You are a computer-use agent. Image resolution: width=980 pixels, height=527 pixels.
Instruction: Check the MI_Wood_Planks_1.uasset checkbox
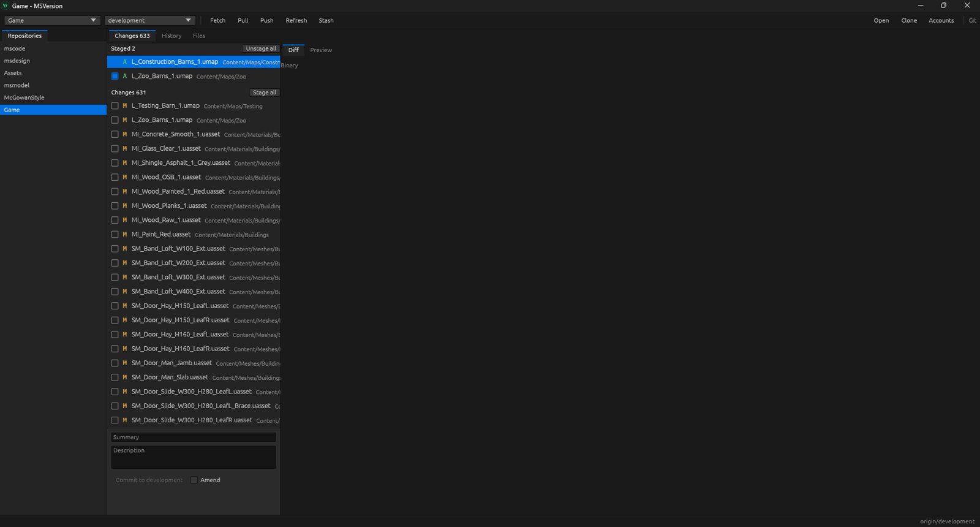(x=115, y=206)
